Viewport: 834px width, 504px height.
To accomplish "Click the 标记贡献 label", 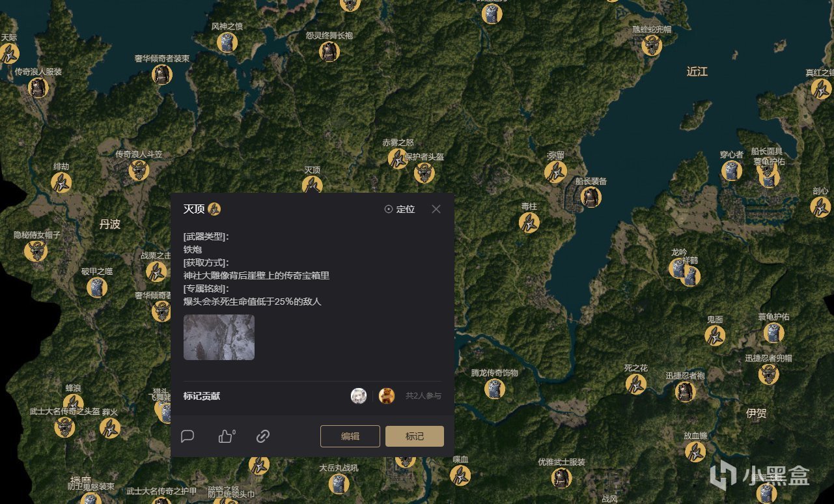I will (202, 396).
